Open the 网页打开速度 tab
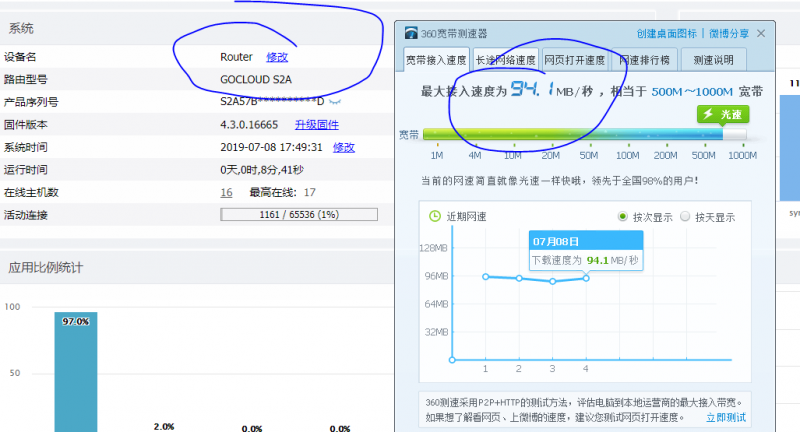 574,60
